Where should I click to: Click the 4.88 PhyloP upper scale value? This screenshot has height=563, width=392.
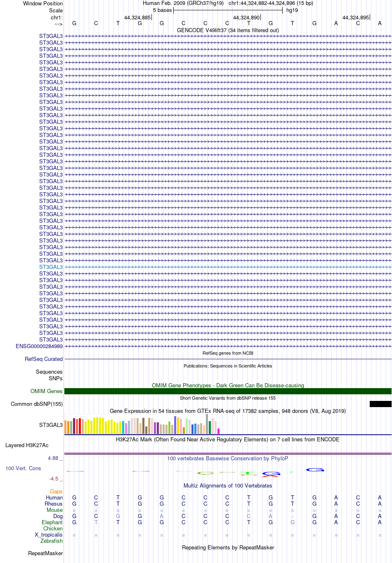[53, 458]
